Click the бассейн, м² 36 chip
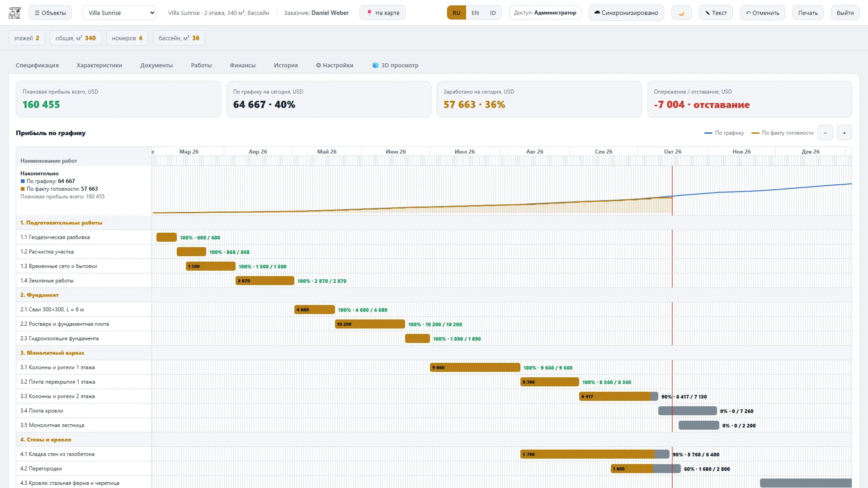This screenshot has width=868, height=488. [179, 38]
